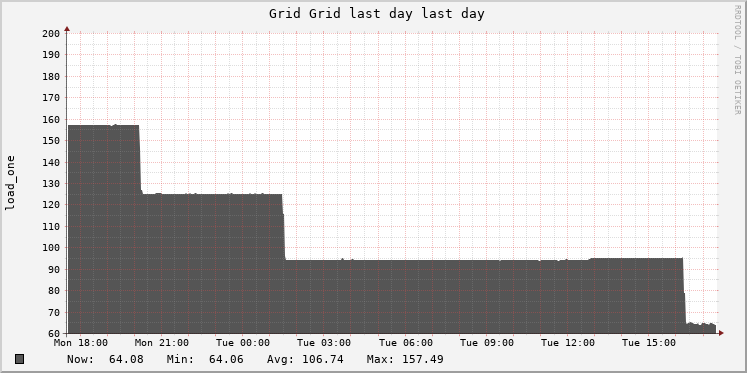747x373 pixels.
Task: Click the 'Tue 09:00' time axis label
Action: pyautogui.click(x=486, y=343)
